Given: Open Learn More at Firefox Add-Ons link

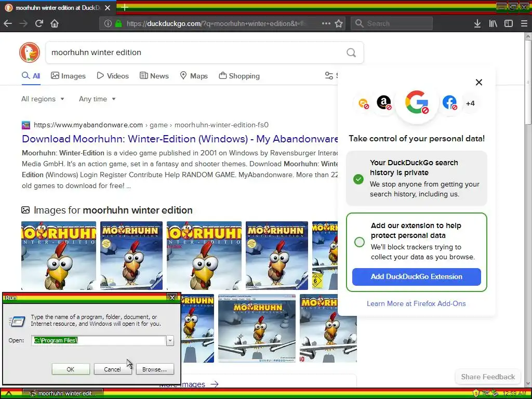Looking at the screenshot, I should (416, 303).
